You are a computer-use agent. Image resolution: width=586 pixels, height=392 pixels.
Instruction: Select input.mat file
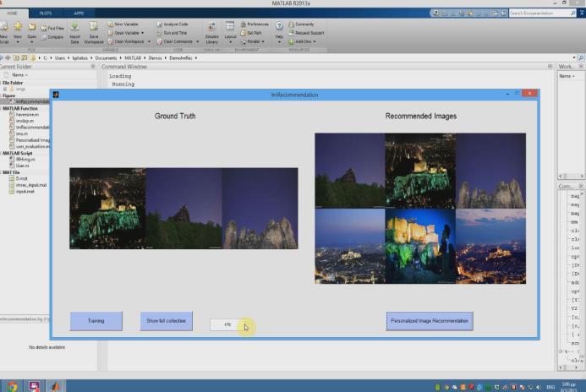click(x=25, y=191)
